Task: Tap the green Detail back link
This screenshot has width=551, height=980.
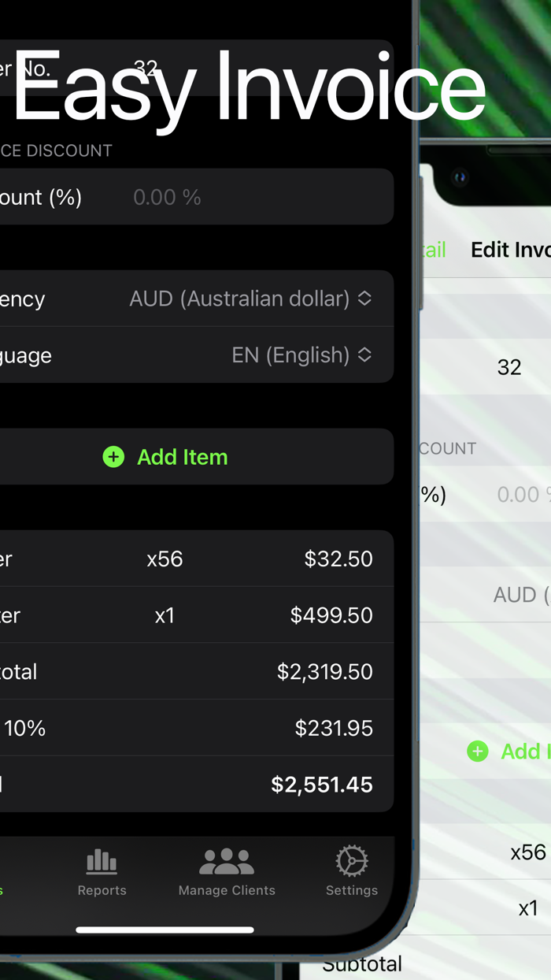Action: [x=435, y=250]
